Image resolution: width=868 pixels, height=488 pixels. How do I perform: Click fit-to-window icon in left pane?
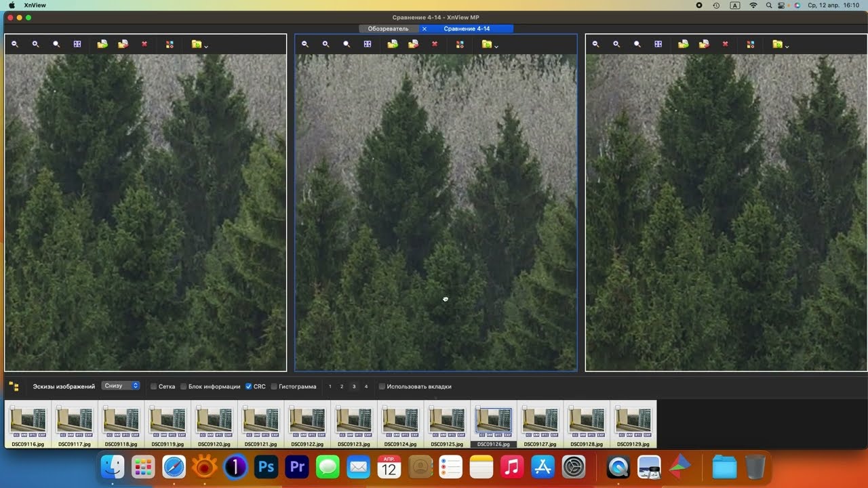[77, 44]
